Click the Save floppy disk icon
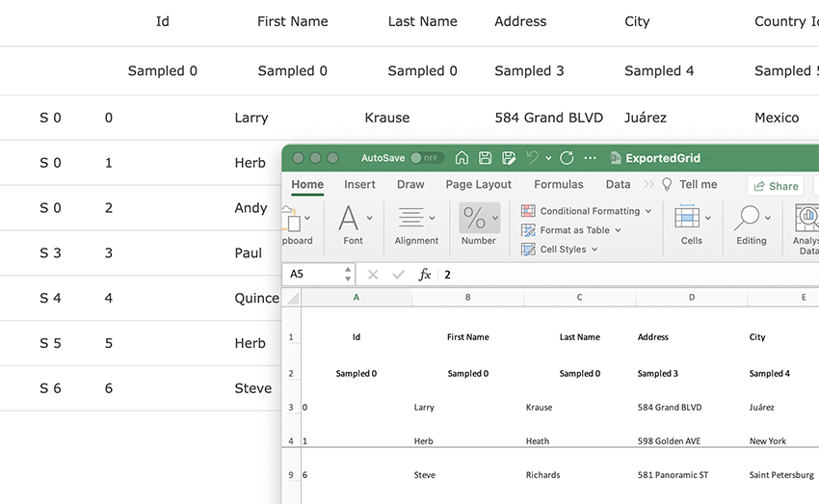The image size is (819, 504). pyautogui.click(x=485, y=158)
